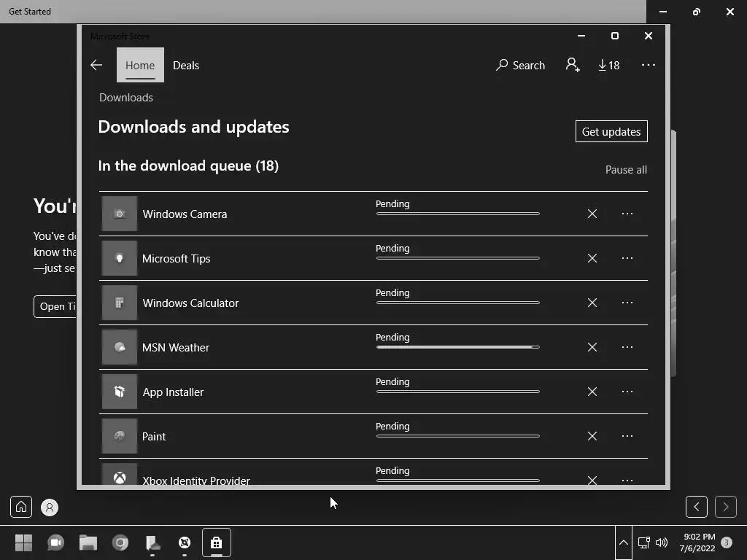Select the Paint app name
The width and height of the screenshot is (747, 560).
click(154, 437)
